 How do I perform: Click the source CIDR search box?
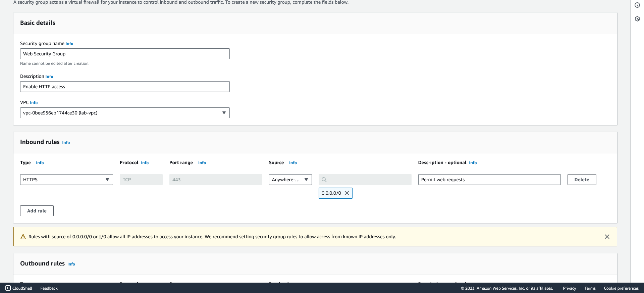[x=365, y=180]
